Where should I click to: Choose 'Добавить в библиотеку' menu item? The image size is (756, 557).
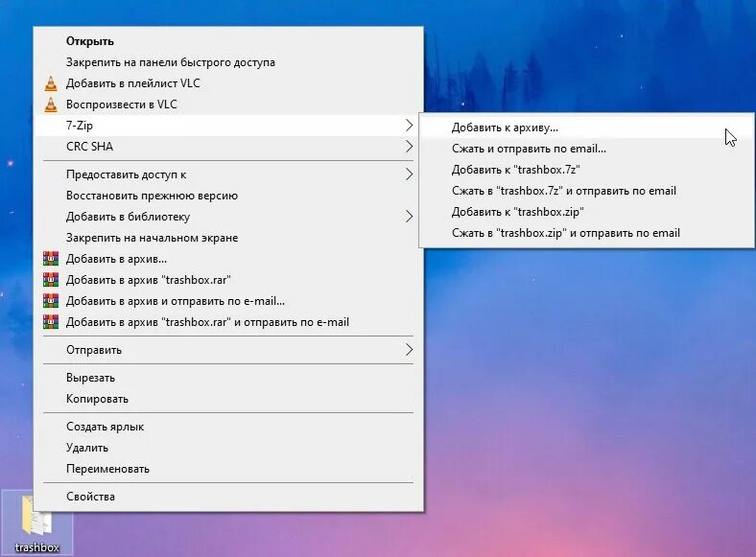[228, 217]
